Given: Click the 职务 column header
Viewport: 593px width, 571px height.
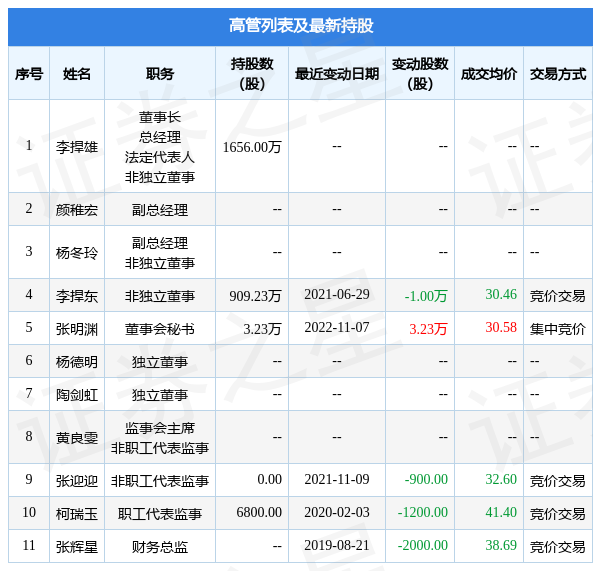Looking at the screenshot, I should (160, 74).
